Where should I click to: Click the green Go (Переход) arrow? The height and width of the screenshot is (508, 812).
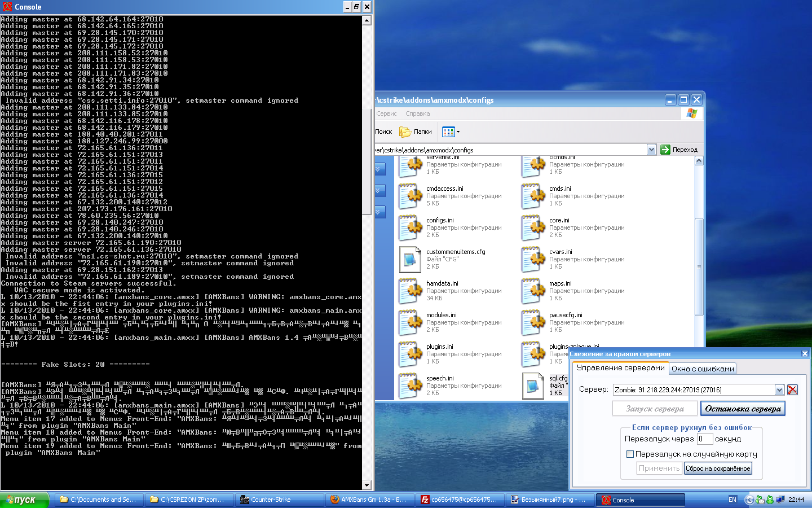pos(665,150)
